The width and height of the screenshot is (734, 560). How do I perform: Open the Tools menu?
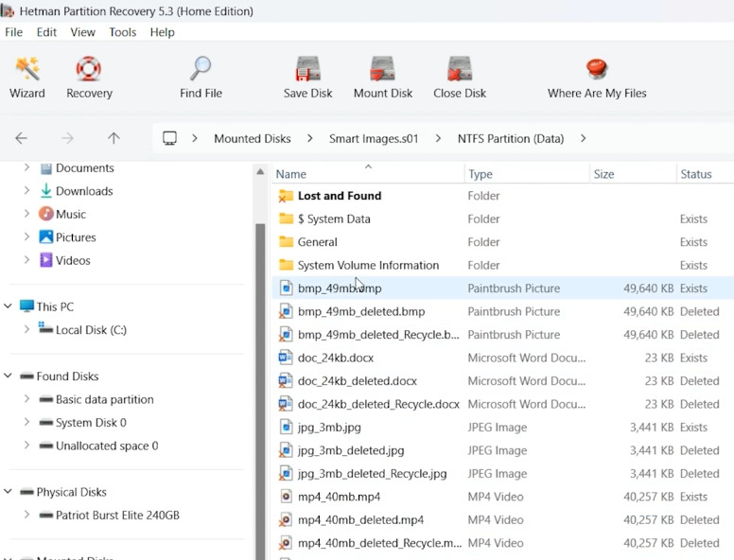point(123,32)
